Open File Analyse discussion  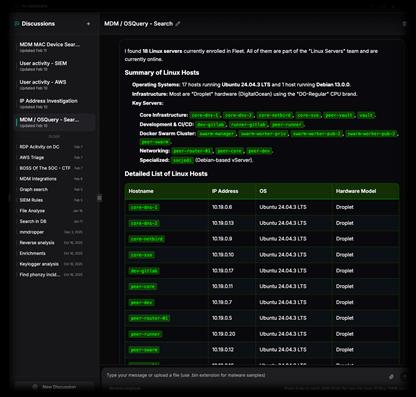pos(51,211)
